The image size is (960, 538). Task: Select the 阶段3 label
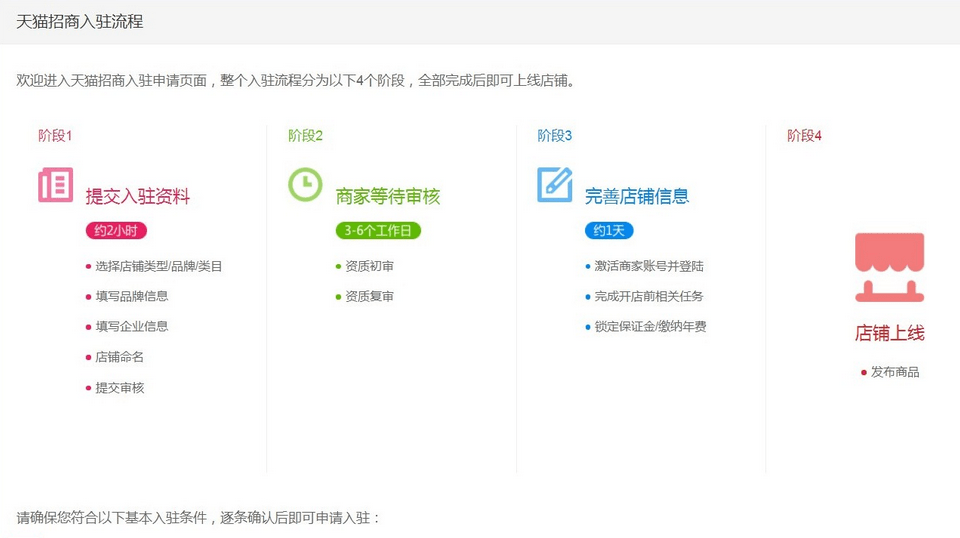click(x=555, y=136)
